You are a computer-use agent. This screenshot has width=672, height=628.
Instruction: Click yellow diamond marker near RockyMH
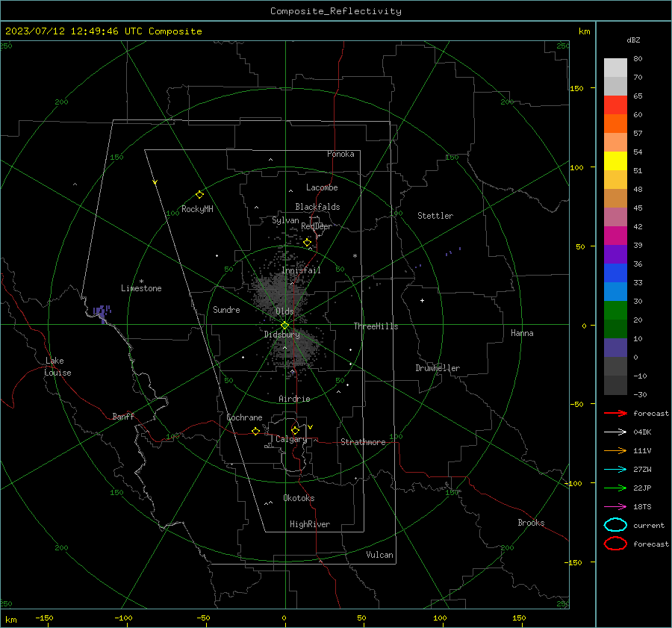click(x=199, y=195)
